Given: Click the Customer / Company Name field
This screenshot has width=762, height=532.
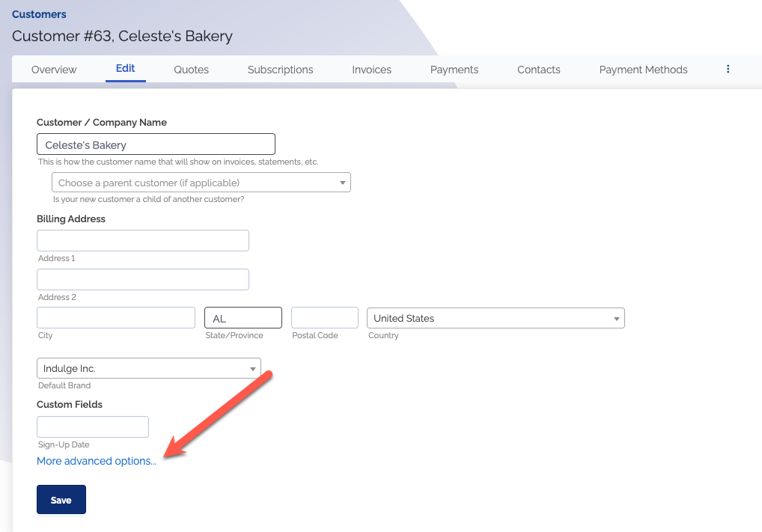Looking at the screenshot, I should [156, 144].
